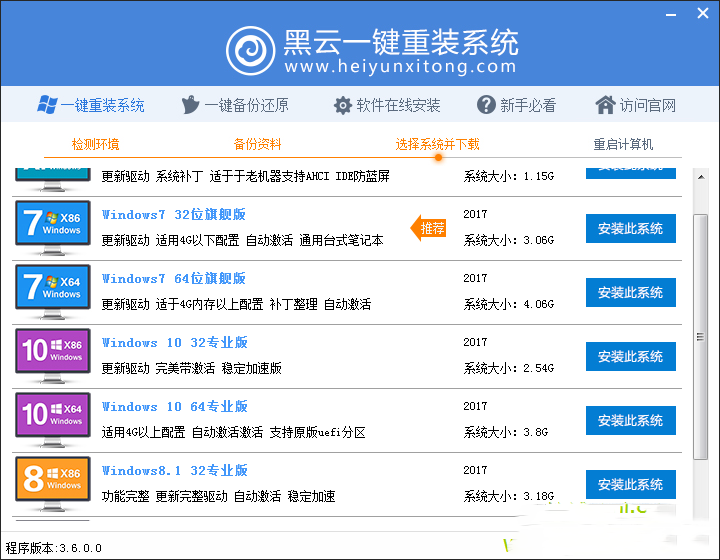
Task: Open the Windows7 64位旗舰版 title link
Action: tap(174, 278)
